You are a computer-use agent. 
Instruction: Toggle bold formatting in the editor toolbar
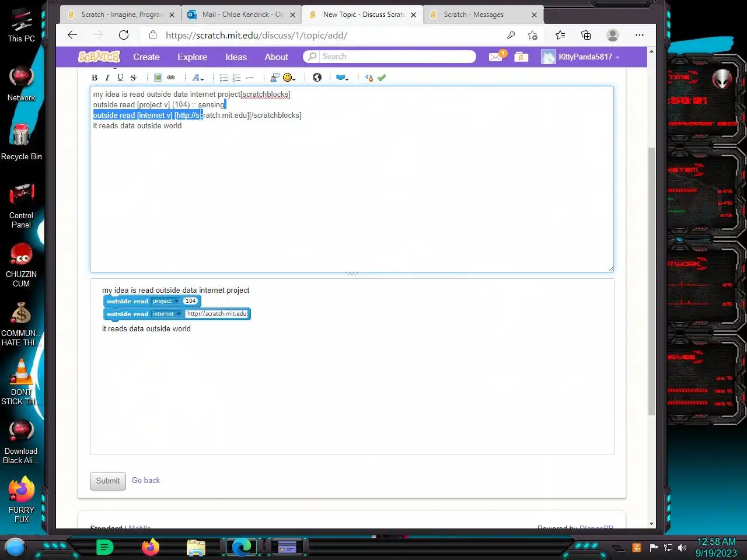pyautogui.click(x=95, y=78)
